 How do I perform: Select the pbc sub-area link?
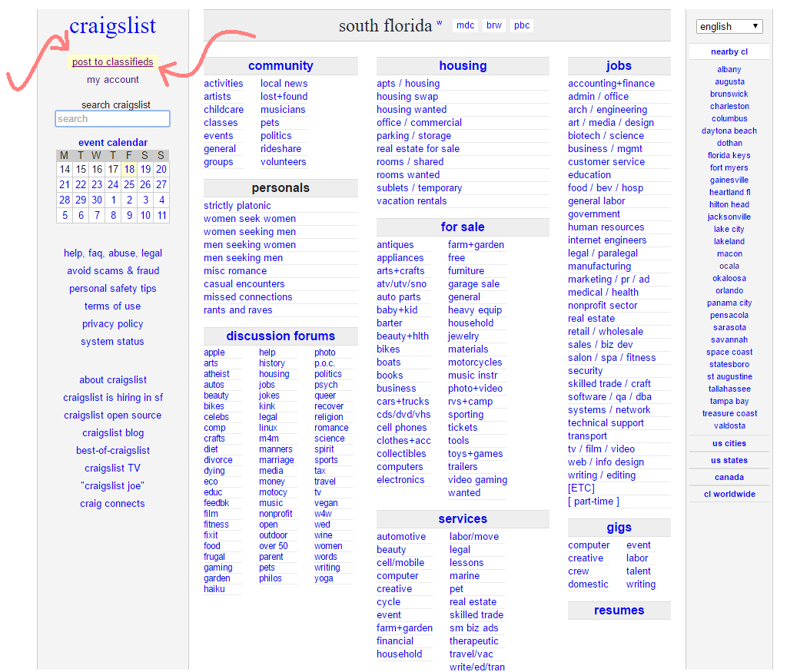[x=522, y=25]
